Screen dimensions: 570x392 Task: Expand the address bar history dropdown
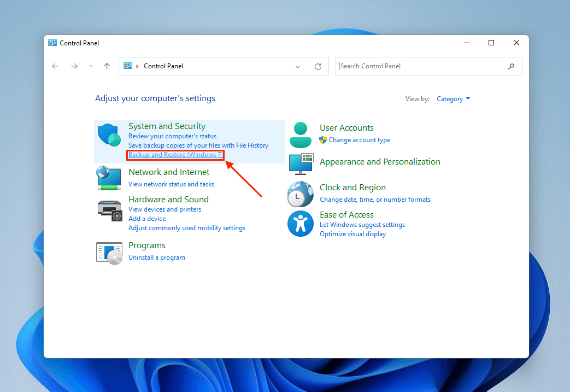(298, 67)
